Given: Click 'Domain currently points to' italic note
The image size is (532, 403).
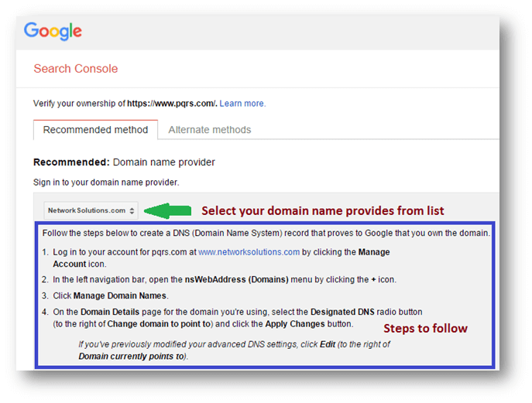Looking at the screenshot, I should [x=131, y=357].
